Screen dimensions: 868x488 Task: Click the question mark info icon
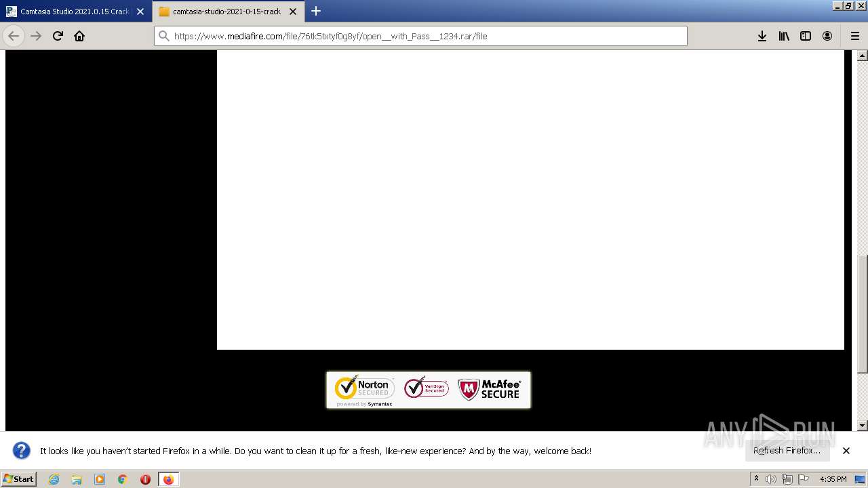pos(22,451)
